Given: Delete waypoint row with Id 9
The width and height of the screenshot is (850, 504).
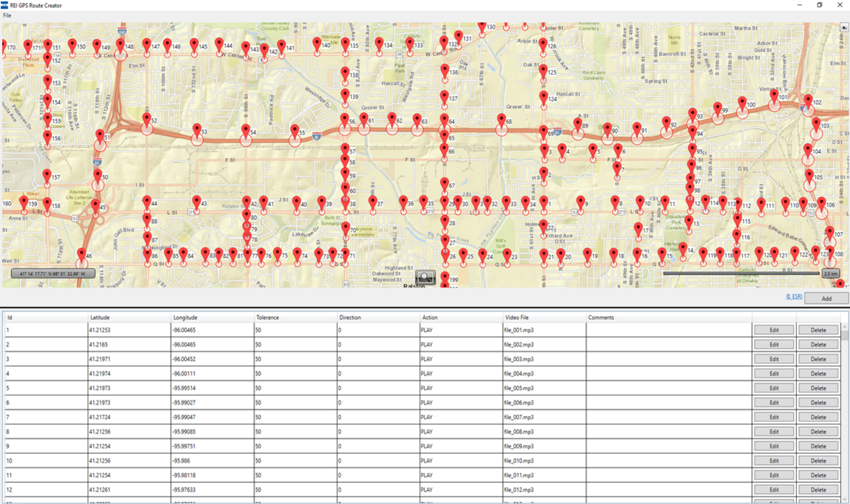Looking at the screenshot, I should tap(818, 446).
